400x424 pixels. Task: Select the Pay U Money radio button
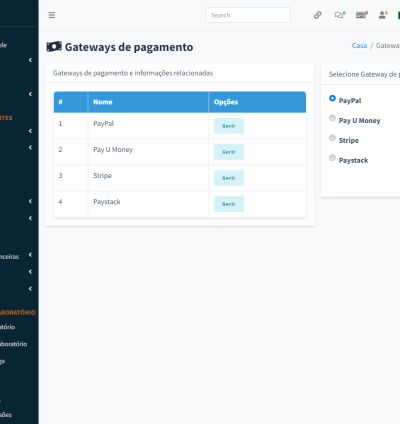(x=332, y=118)
